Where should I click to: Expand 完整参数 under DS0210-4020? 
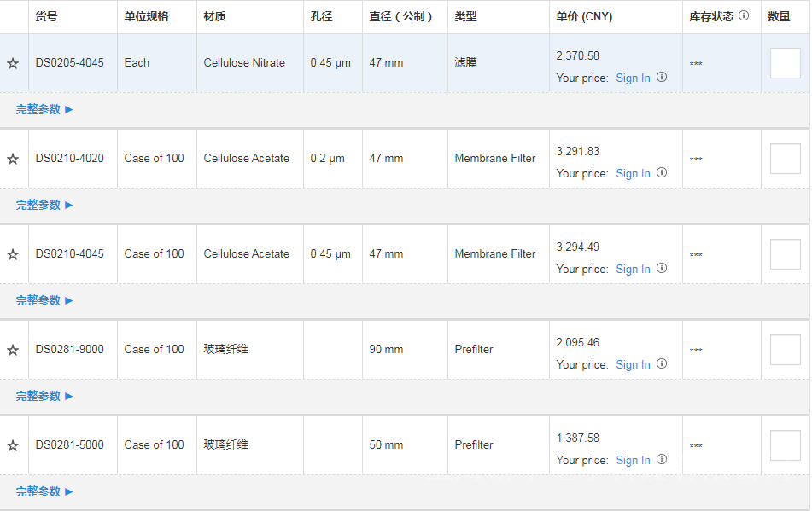tap(44, 205)
